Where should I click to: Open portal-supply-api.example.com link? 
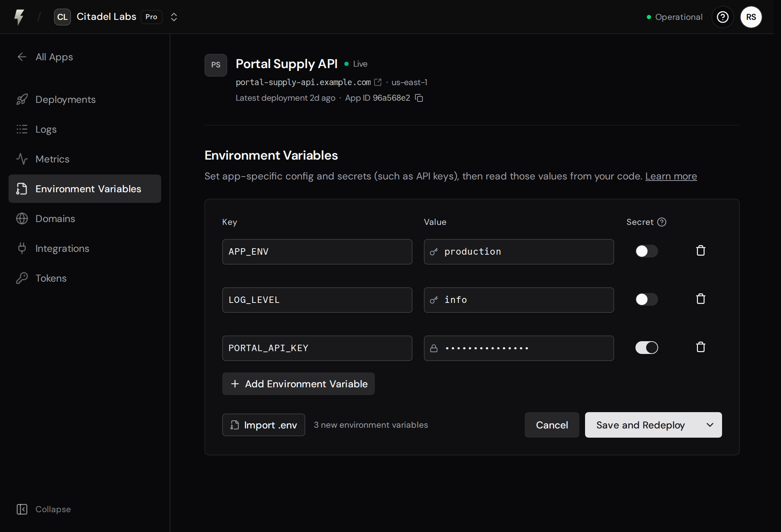coord(303,82)
